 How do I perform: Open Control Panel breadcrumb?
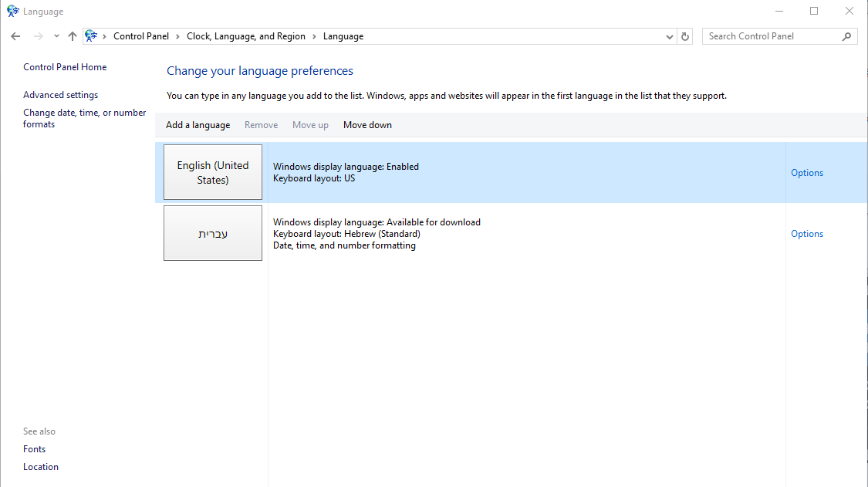(141, 36)
